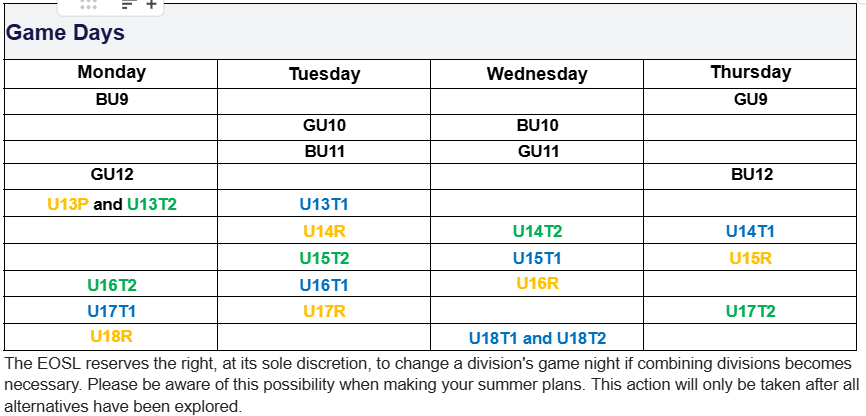The image size is (866, 416).
Task: Click the yellow U15R entry
Action: point(750,258)
